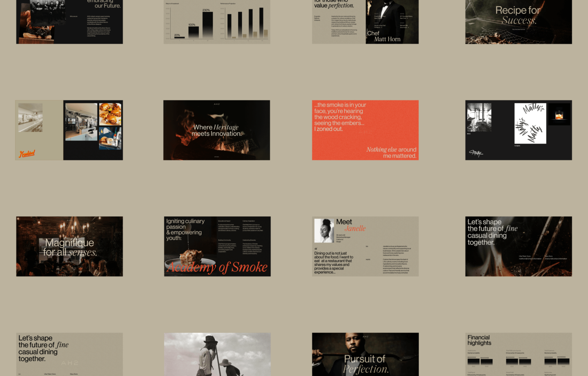Click the white Matty's logo card
This screenshot has width=588, height=376.
click(530, 123)
